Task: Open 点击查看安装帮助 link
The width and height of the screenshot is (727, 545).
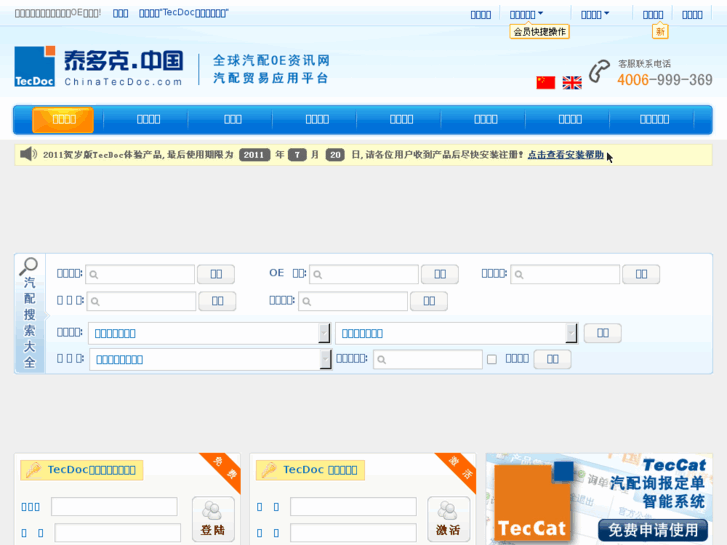Action: click(566, 155)
